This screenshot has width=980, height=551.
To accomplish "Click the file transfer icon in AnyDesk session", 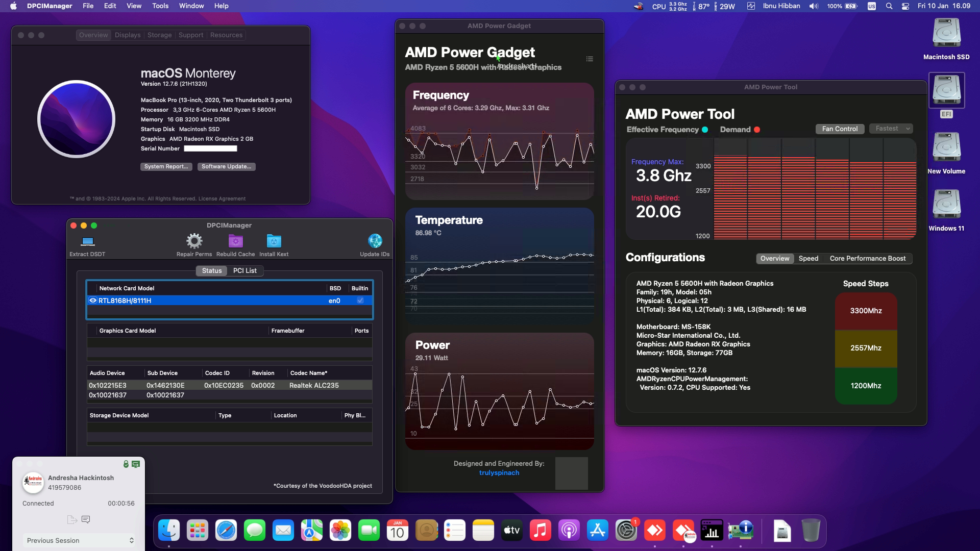I will tap(71, 519).
